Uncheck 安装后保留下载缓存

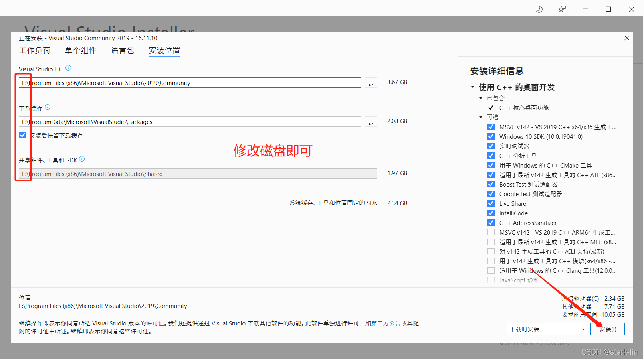tap(23, 135)
